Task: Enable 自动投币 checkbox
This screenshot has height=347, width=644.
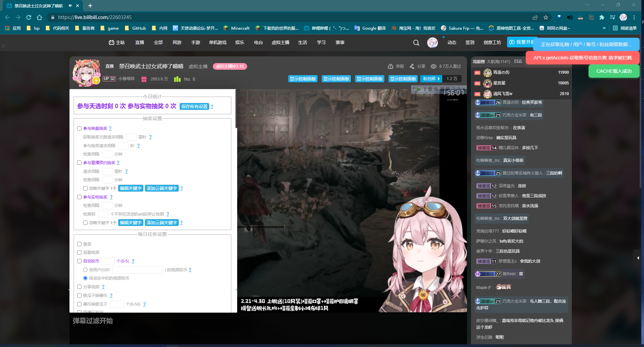Action: (79, 261)
